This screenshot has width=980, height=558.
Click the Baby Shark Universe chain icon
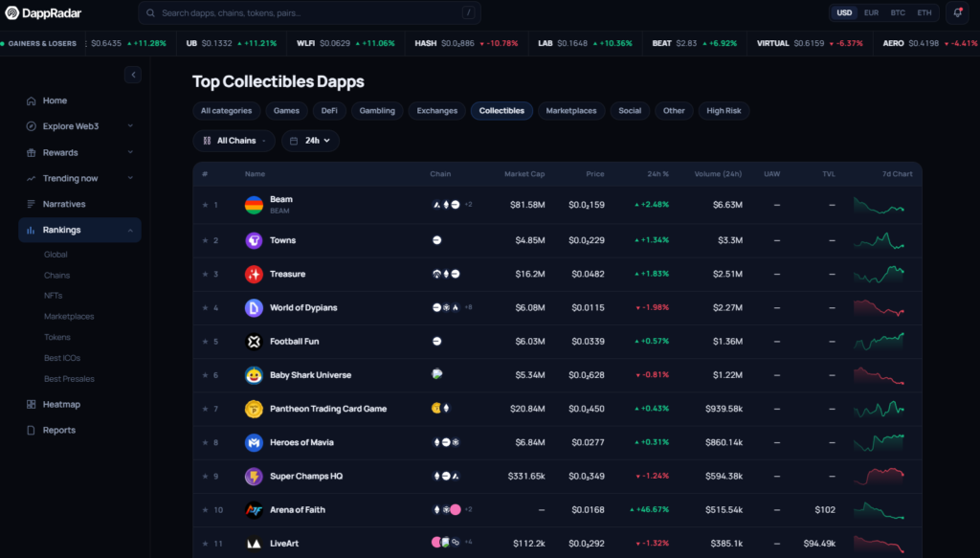[436, 374]
